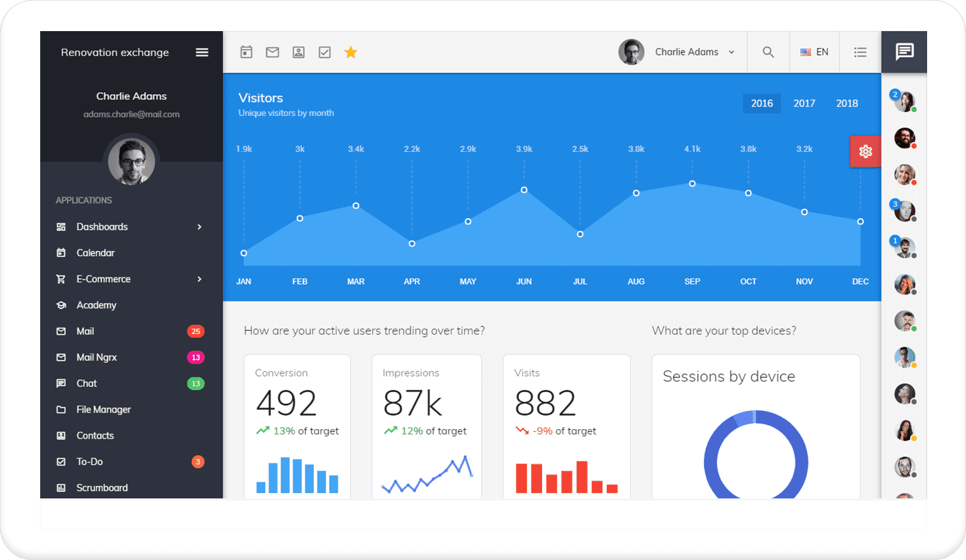966x560 pixels.
Task: Open the calendar shortcut in the toolbar
Action: pyautogui.click(x=246, y=52)
